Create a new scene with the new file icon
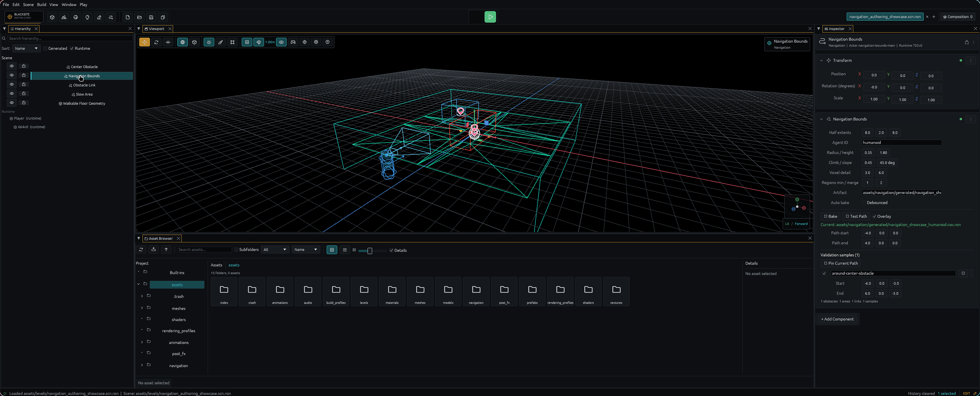The width and height of the screenshot is (980, 396). point(128,17)
